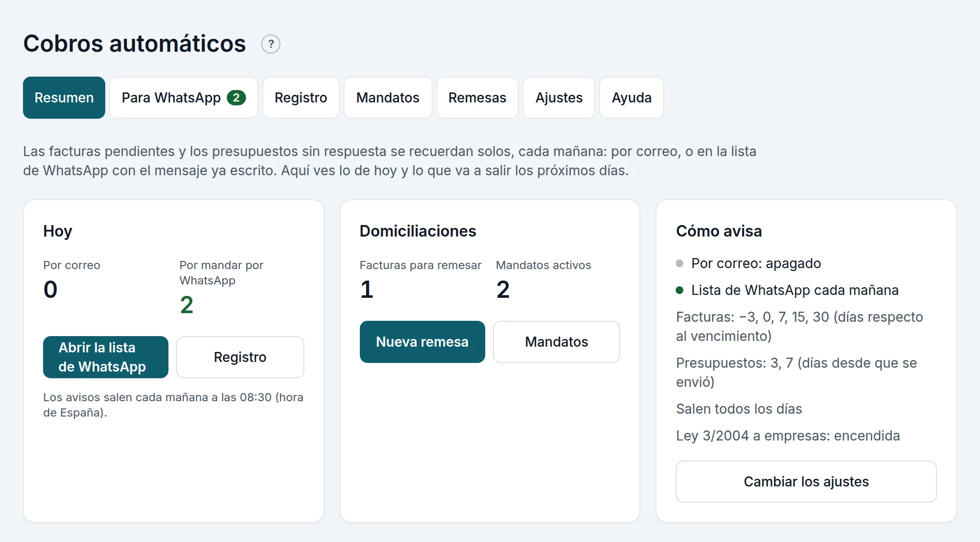980x542 pixels.
Task: Click the Salen todos los días line
Action: pos(739,409)
